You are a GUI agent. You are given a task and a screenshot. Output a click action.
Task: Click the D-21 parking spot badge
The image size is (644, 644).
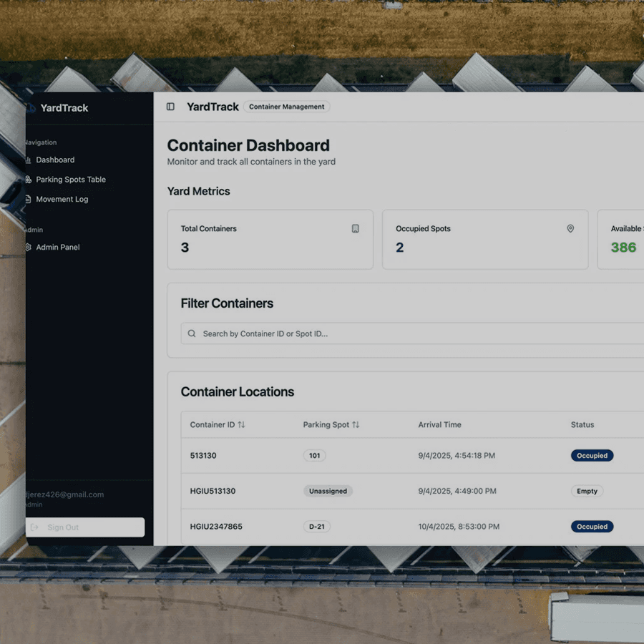click(x=317, y=527)
